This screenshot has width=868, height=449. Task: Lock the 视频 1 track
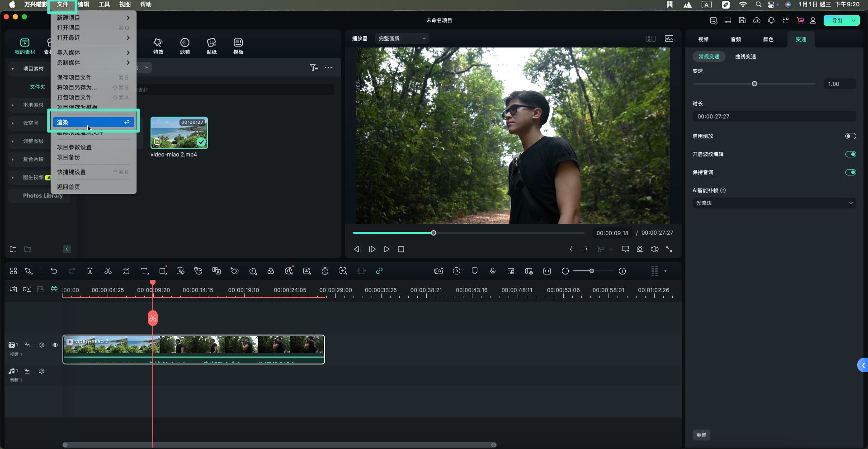click(27, 345)
